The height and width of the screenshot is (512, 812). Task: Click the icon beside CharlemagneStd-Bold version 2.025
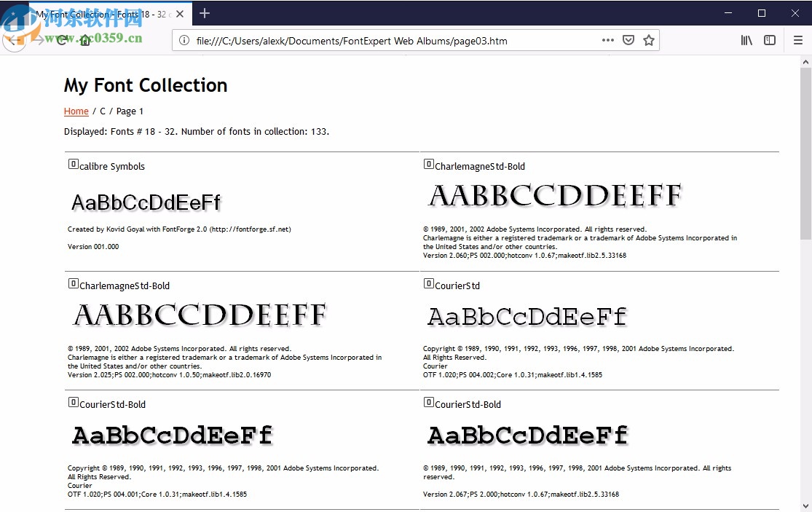click(x=73, y=284)
